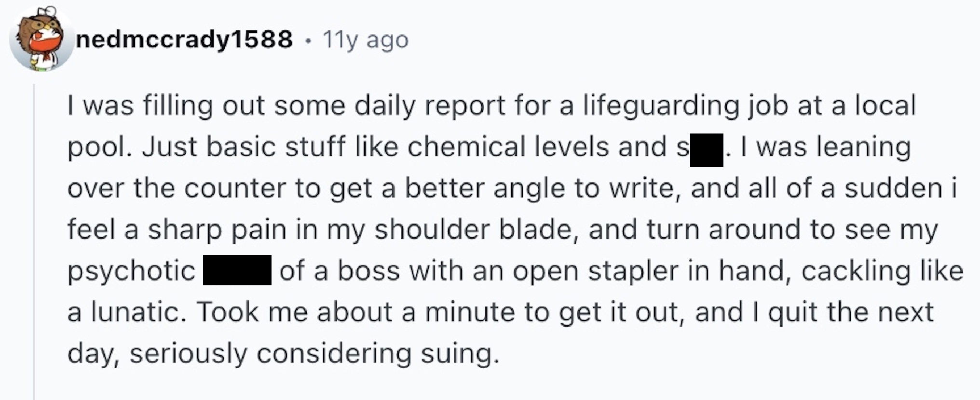Image resolution: width=980 pixels, height=400 pixels.
Task: Click the black censor box after "psychotic"
Action: pos(237,270)
